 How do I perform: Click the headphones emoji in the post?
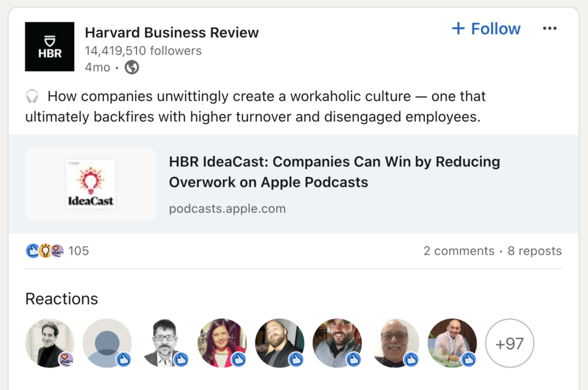click(x=33, y=96)
